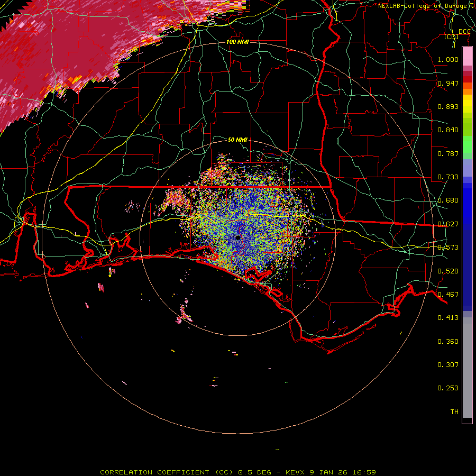Select the 0.520 scale value label

tap(448, 271)
